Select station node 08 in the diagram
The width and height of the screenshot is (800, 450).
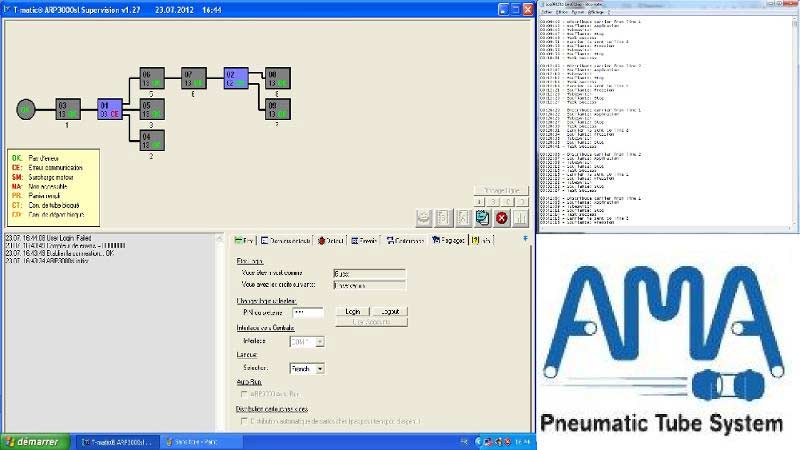(x=278, y=78)
